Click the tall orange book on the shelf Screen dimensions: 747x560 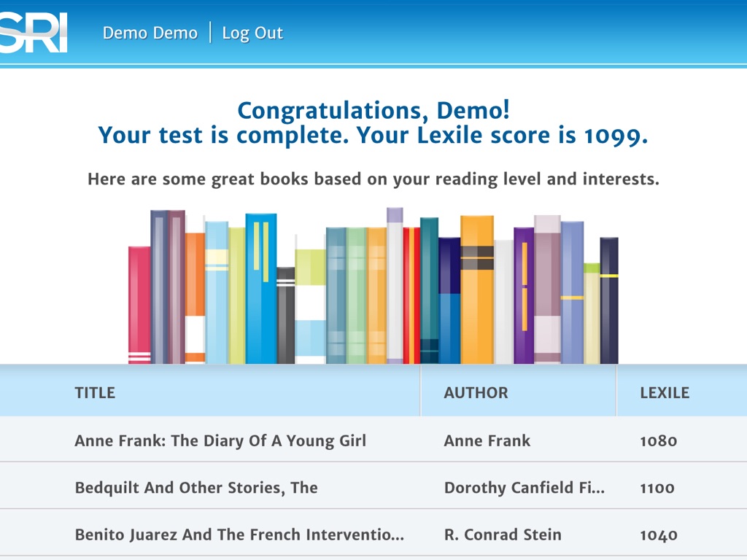(477, 292)
